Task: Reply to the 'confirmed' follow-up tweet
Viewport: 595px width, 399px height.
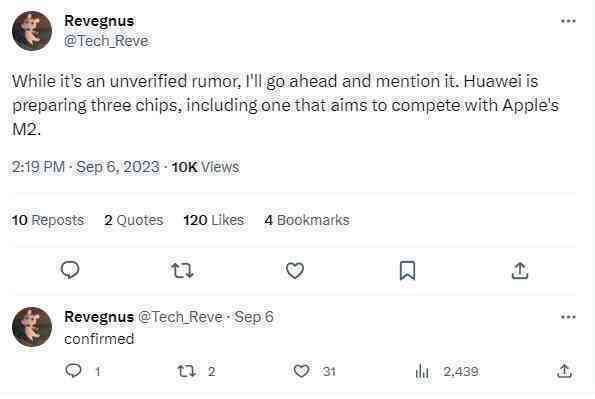Action: point(73,371)
